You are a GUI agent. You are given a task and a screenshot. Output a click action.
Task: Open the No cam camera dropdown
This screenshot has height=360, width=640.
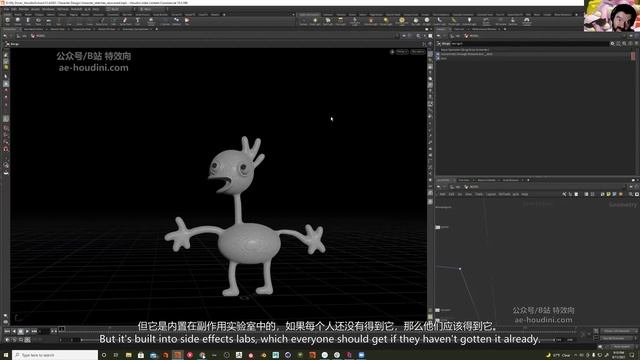(418, 52)
